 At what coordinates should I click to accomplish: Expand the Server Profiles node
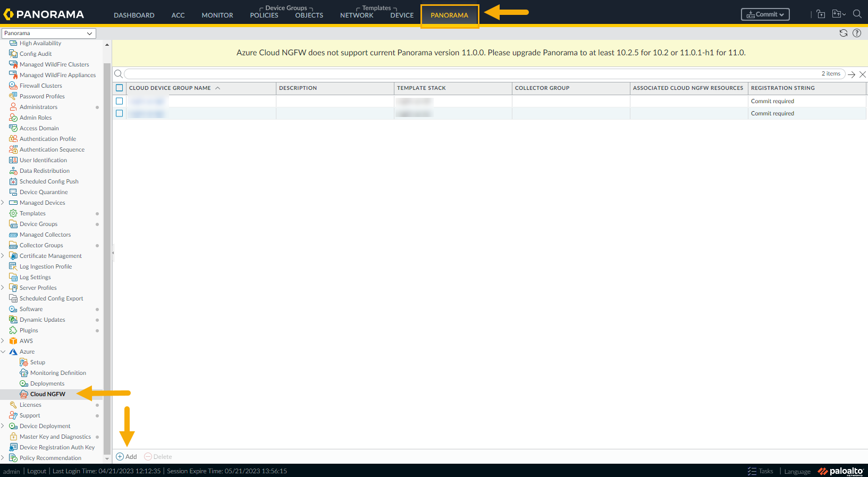tap(3, 288)
